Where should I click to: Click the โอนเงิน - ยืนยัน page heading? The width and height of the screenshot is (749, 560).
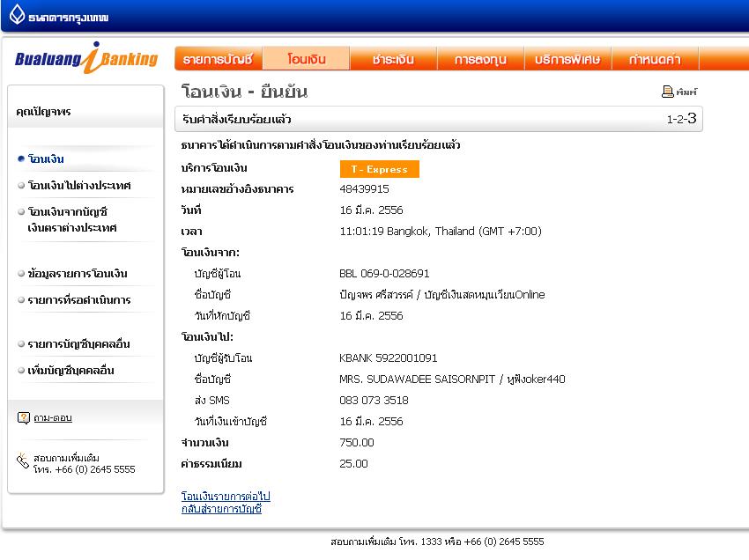(244, 92)
